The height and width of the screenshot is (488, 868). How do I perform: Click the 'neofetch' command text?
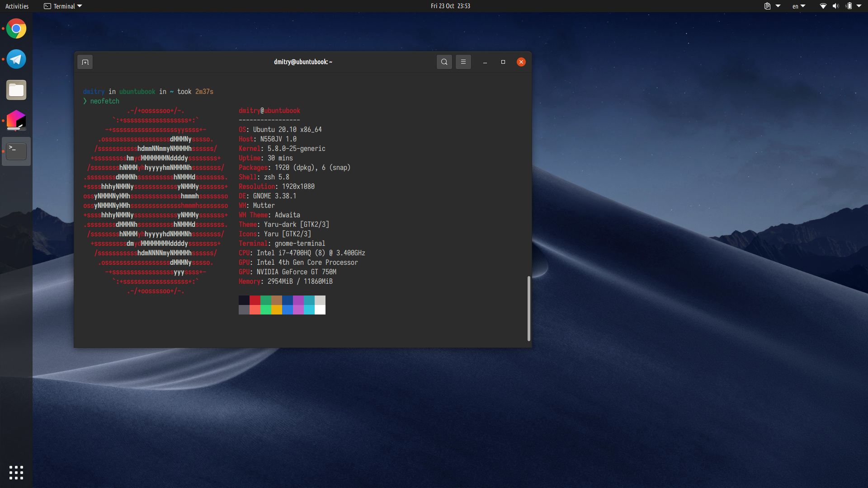click(x=105, y=101)
